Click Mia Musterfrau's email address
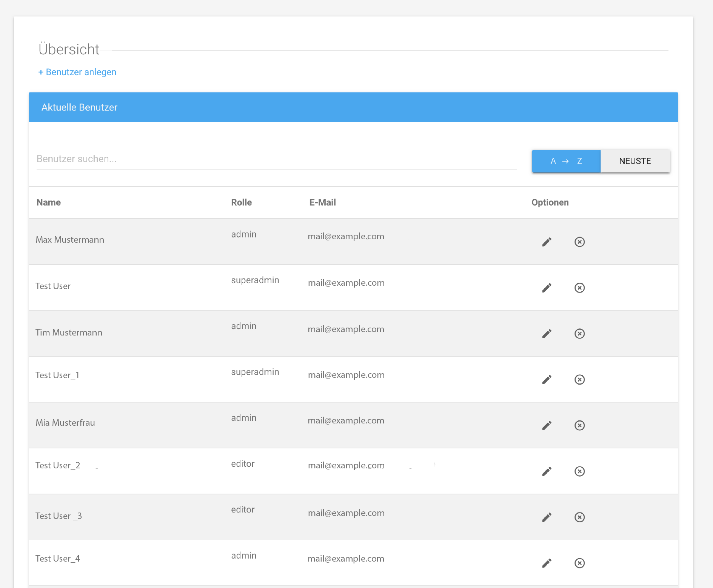This screenshot has height=588, width=713. pyautogui.click(x=346, y=421)
